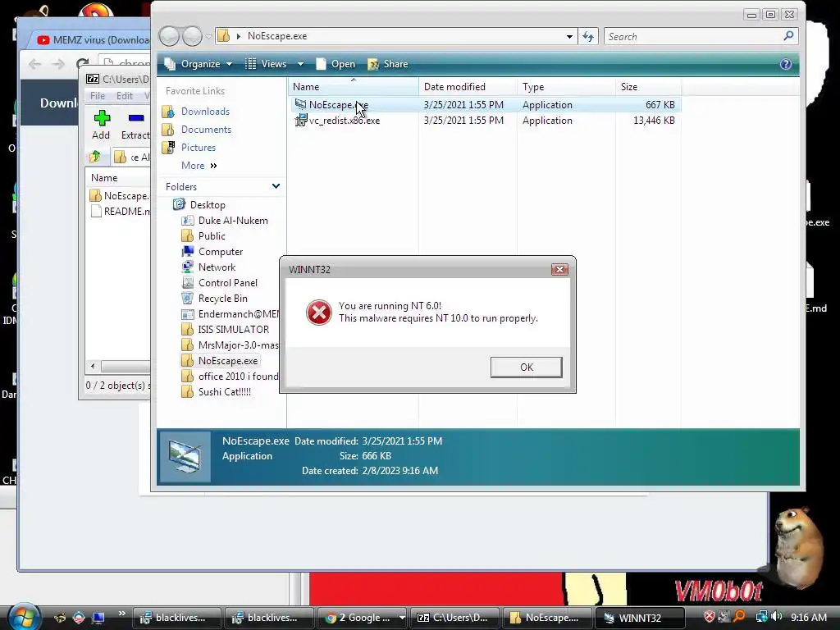
Task: Select Recycle Bin in folder tree
Action: pyautogui.click(x=222, y=299)
